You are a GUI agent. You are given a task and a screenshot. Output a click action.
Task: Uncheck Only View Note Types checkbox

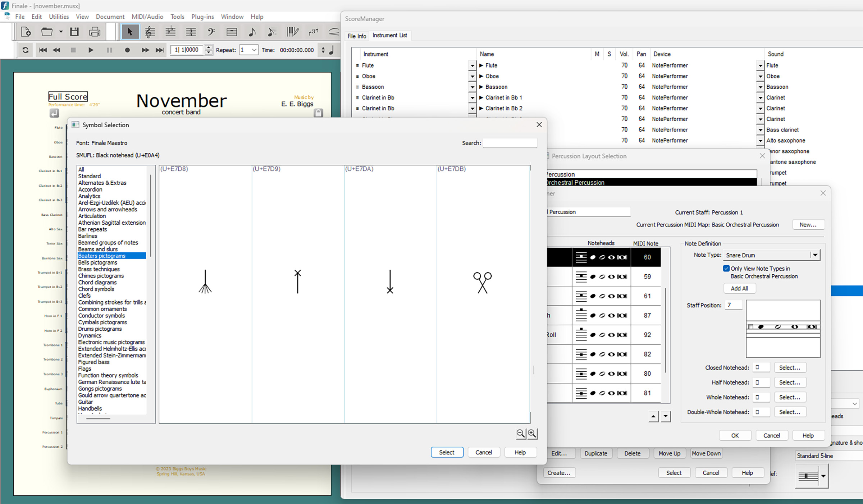pyautogui.click(x=726, y=269)
